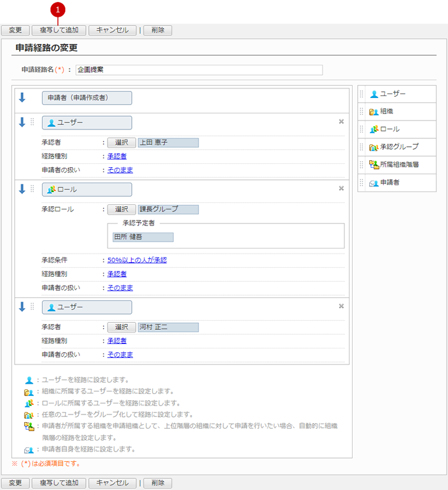Screen dimensions: 448x490
Task: Click the top 削除 button
Action: [x=157, y=30]
